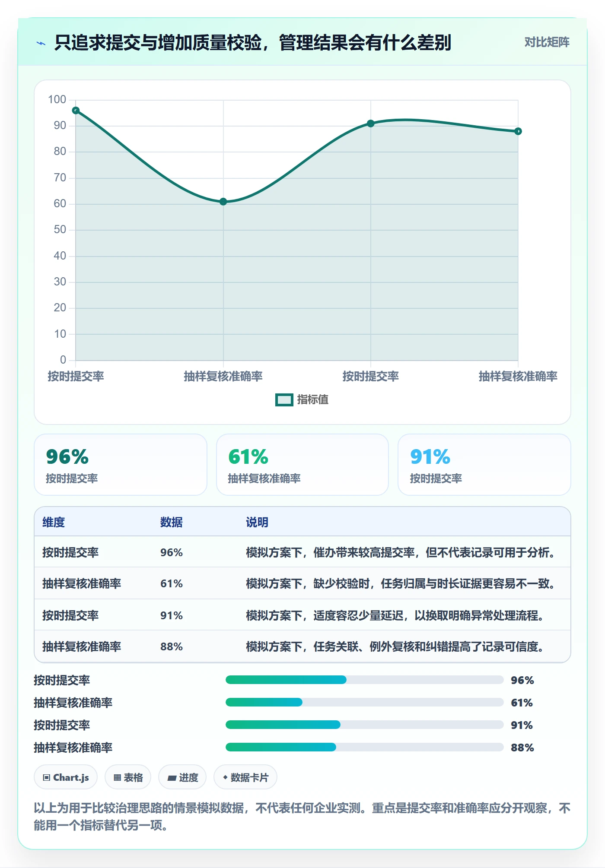This screenshot has height=868, width=605.
Task: Click the 对比矩阵 label in the header
Action: tap(547, 42)
